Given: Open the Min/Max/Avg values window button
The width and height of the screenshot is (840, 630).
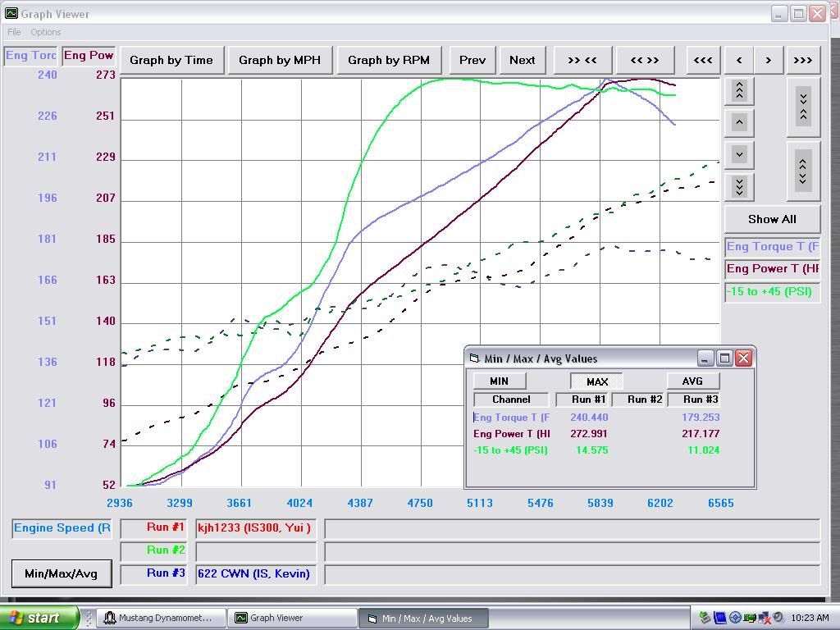Looking at the screenshot, I should (61, 573).
